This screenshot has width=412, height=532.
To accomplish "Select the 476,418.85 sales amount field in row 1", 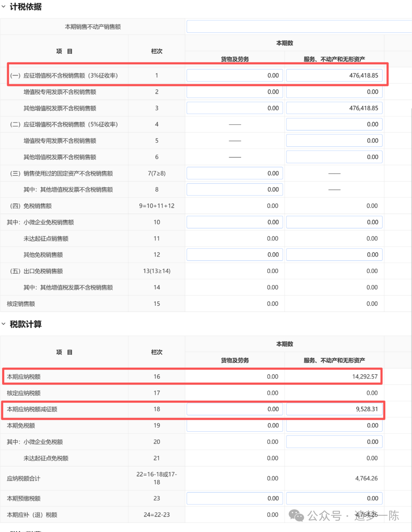I will coord(334,75).
